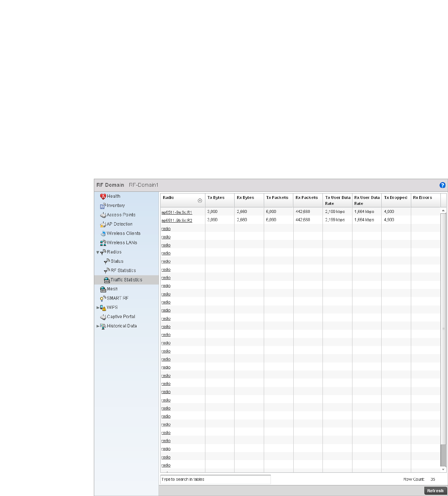448x496 pixels.
Task: Open SMART RF in the sidebar
Action: coord(117,298)
